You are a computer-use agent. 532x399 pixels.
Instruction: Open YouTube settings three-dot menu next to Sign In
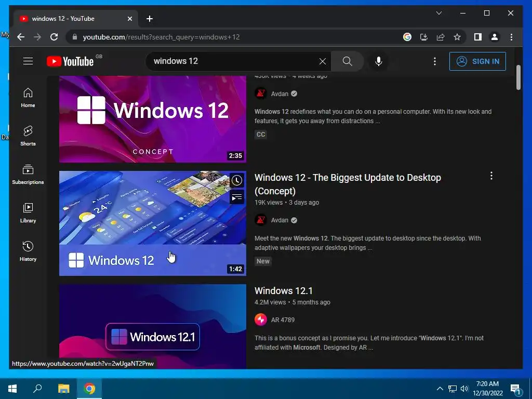coord(435,61)
